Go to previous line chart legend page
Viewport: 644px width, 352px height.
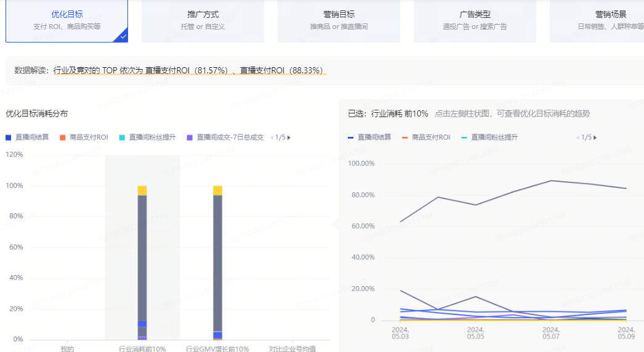point(578,137)
